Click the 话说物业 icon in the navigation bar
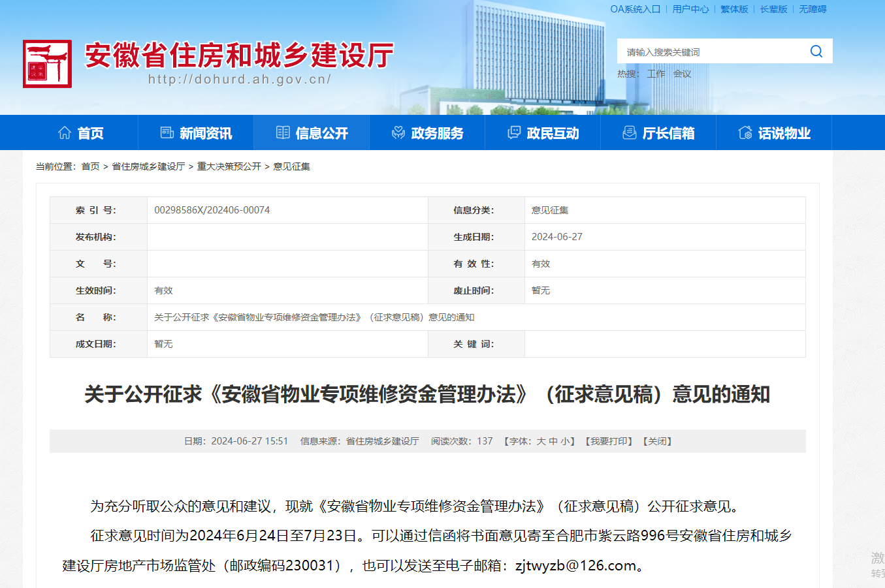Image resolution: width=885 pixels, height=588 pixels. (x=745, y=132)
